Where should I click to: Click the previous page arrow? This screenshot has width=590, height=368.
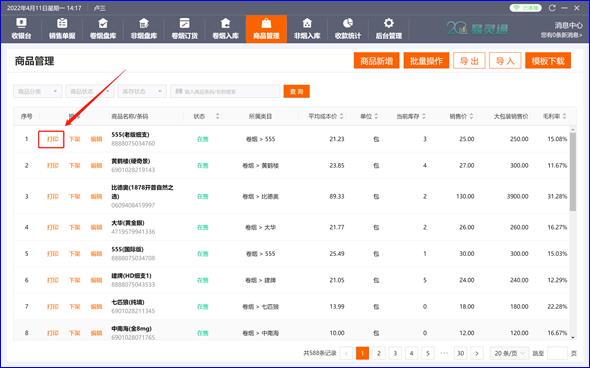tap(346, 353)
